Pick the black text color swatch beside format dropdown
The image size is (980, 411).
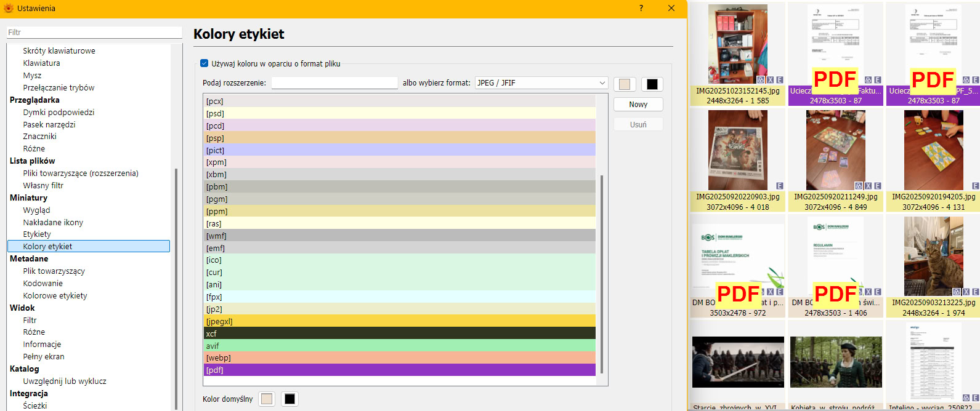point(652,84)
